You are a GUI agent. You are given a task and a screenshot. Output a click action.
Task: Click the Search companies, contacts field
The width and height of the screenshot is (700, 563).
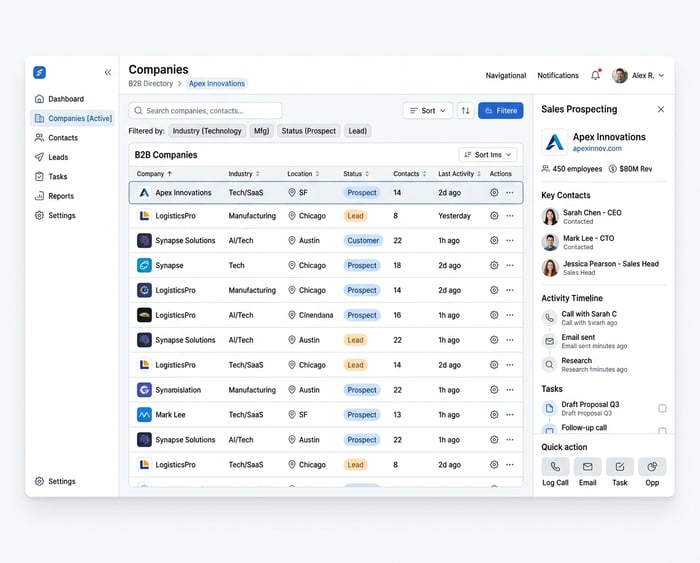click(x=205, y=111)
